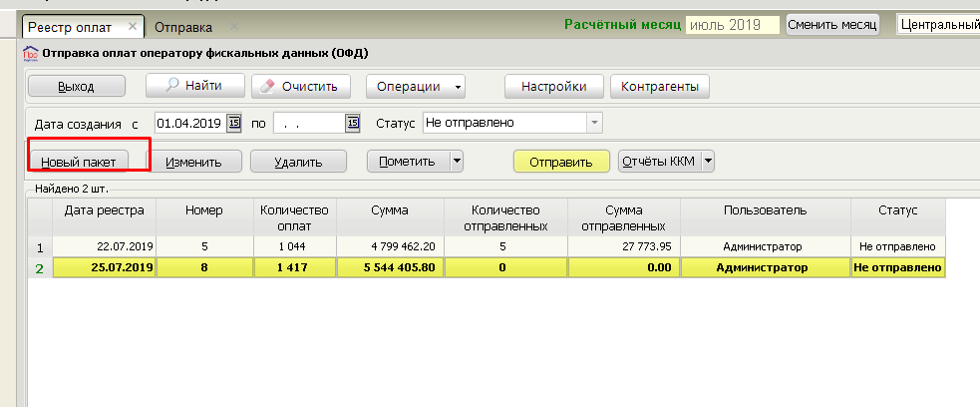Expand the Пометить dropdown arrow
The width and height of the screenshot is (980, 407).
[x=457, y=162]
